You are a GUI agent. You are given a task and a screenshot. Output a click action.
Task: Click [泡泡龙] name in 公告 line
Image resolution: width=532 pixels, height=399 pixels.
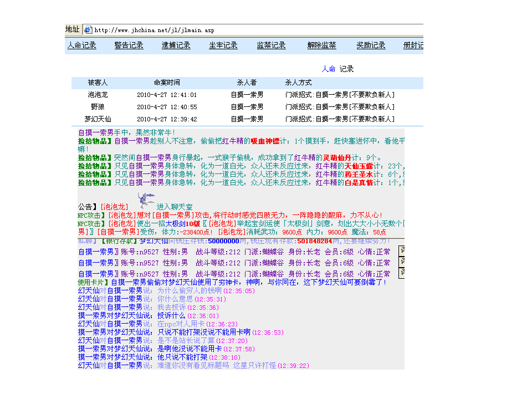click(x=114, y=207)
